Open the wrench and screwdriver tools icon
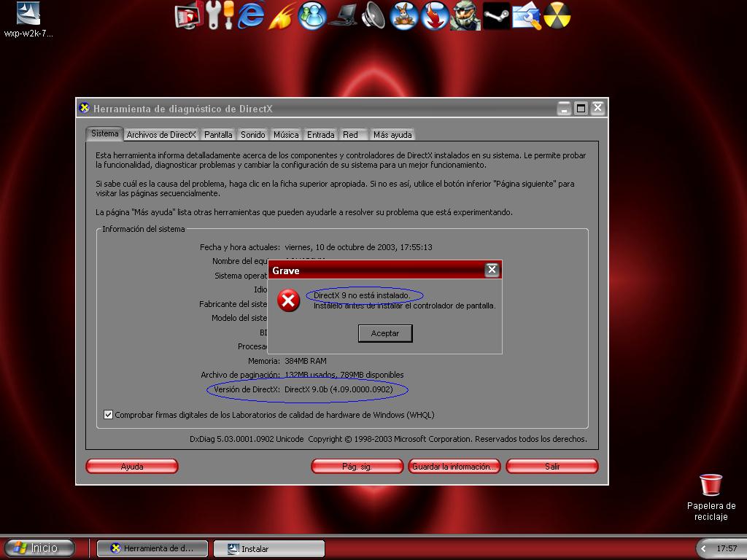 [x=219, y=15]
